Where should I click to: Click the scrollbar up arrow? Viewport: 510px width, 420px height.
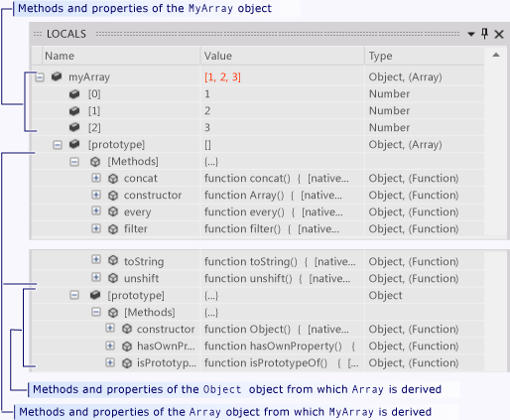pos(496,55)
